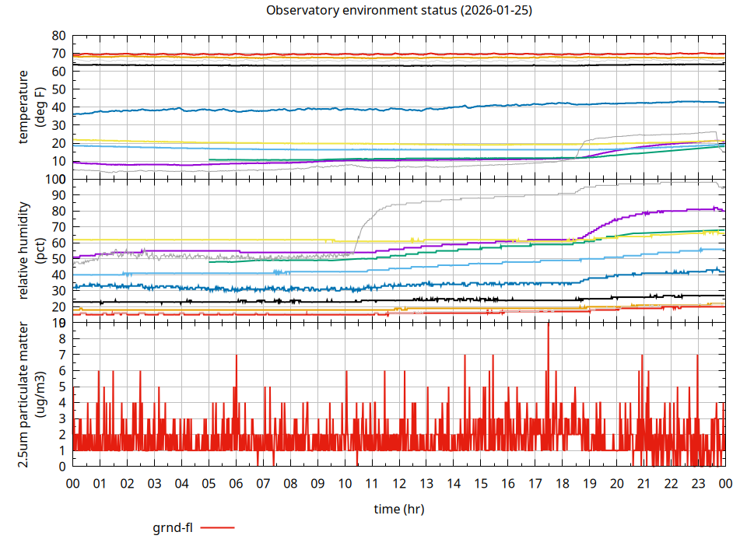
Task: Select the time (hr) x-axis label
Action: pyautogui.click(x=398, y=509)
